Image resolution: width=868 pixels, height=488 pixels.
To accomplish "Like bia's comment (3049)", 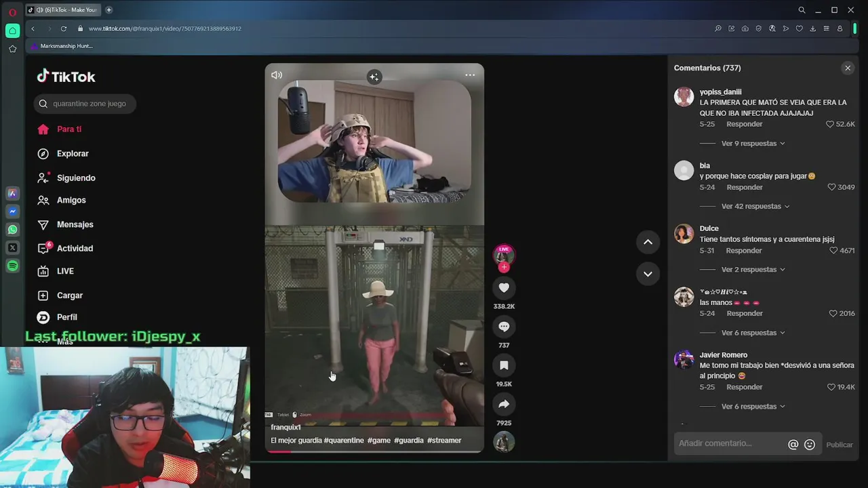I will [x=831, y=187].
